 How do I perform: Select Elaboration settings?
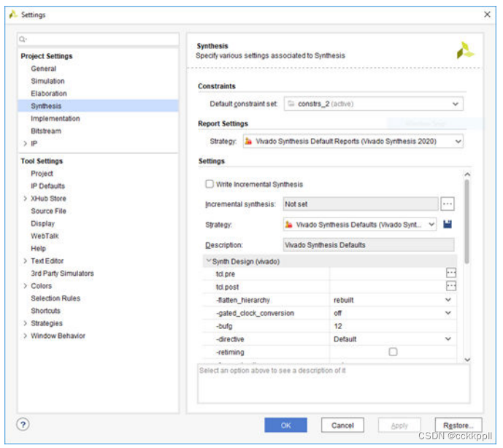coord(49,93)
